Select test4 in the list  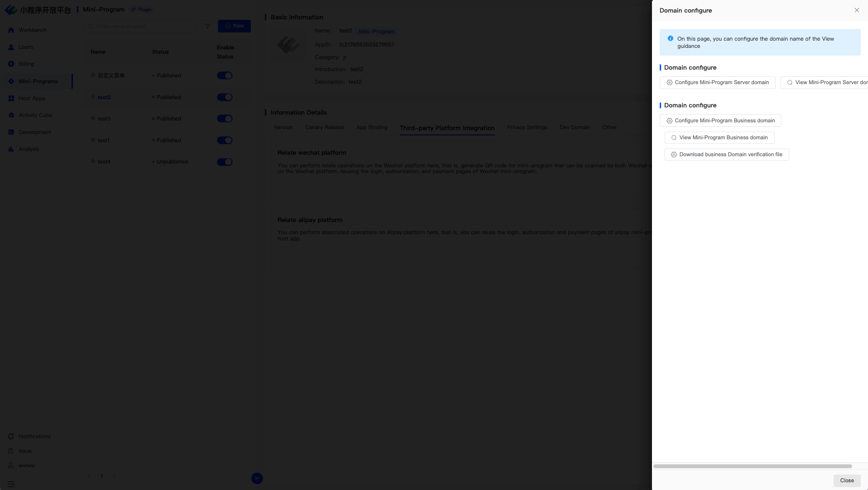(104, 162)
